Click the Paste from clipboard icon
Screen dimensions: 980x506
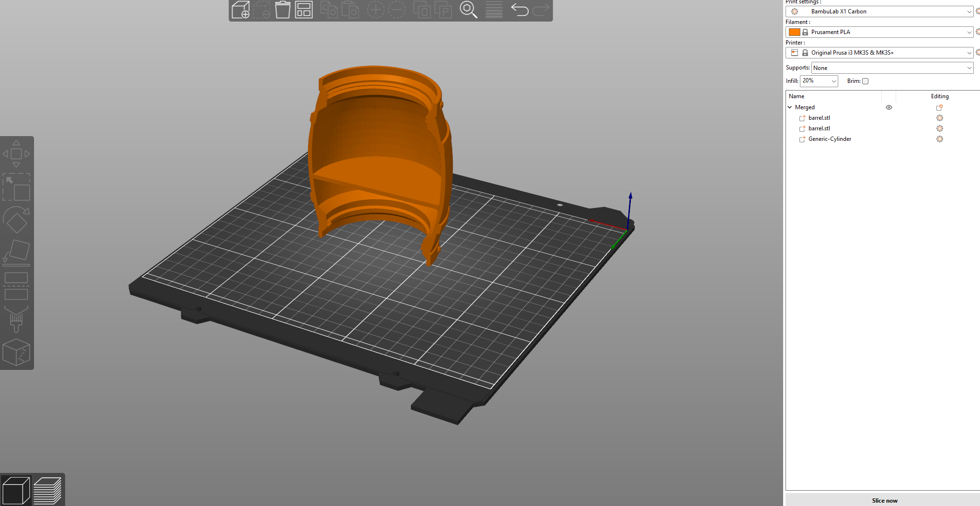pos(351,10)
